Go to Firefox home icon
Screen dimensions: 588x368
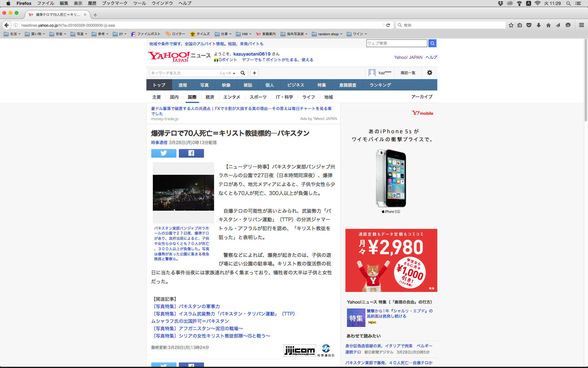click(548, 25)
